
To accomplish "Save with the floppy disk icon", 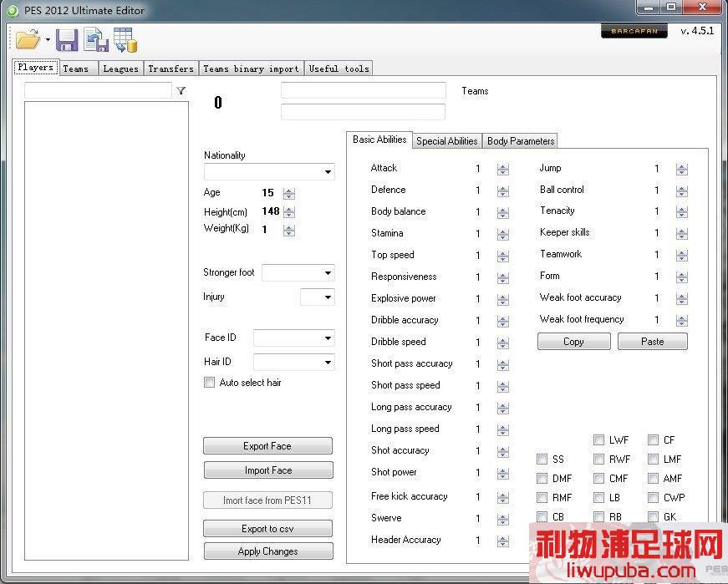I will click(x=67, y=40).
